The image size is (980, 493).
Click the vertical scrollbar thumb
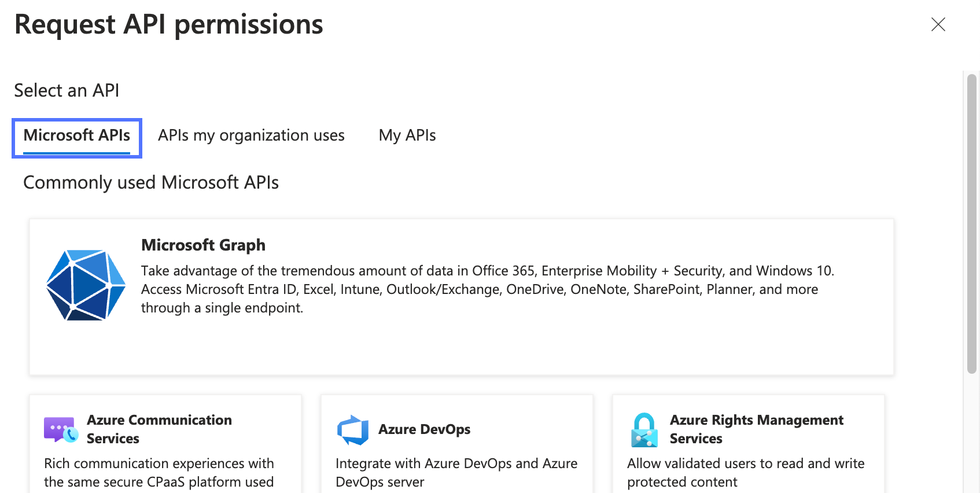[x=972, y=223]
